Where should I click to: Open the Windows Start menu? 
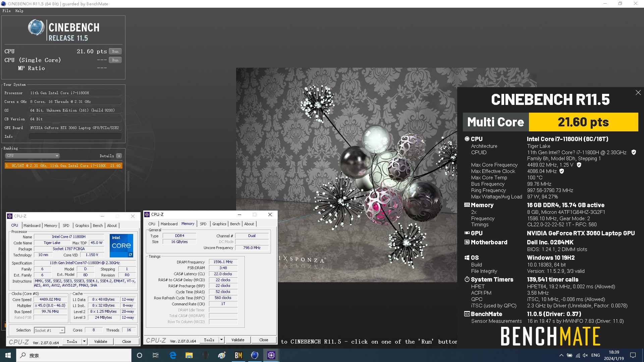click(x=8, y=355)
